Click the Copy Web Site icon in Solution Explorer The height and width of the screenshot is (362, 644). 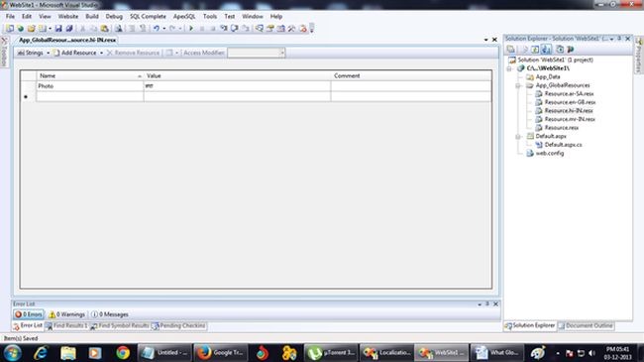[x=560, y=50]
